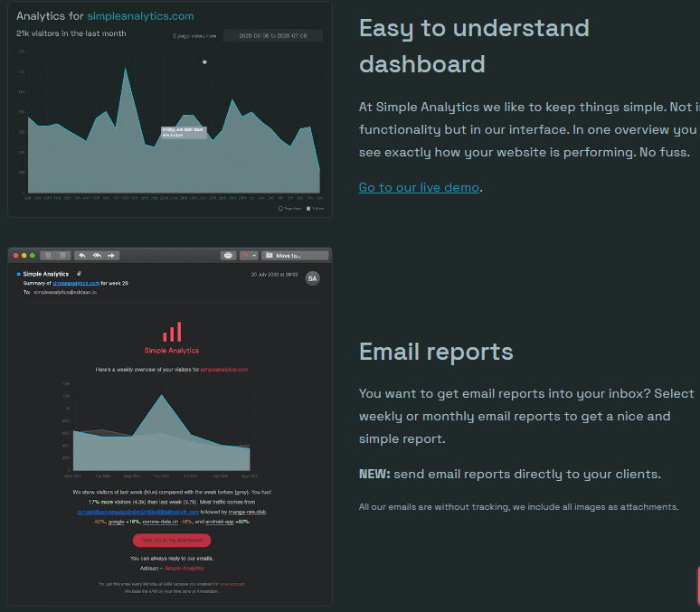Open the 'Move to...' mailbox button
Screen dimensions: 700x612
tap(295, 255)
